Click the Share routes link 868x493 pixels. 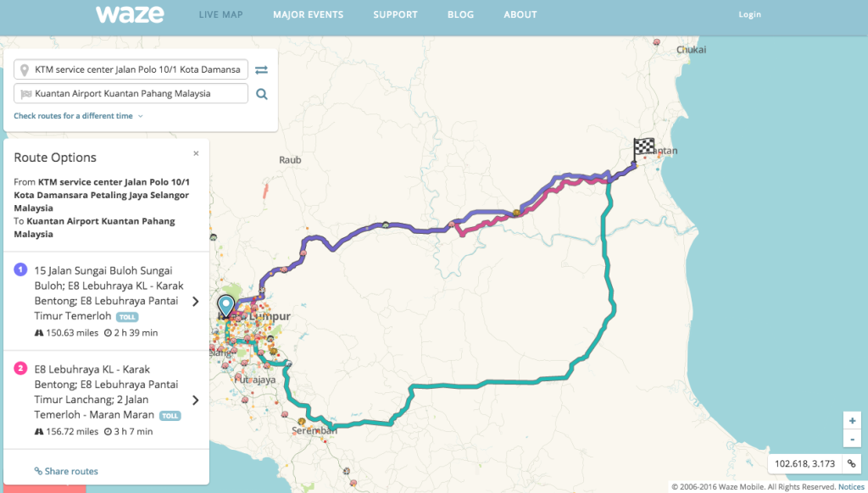(66, 471)
